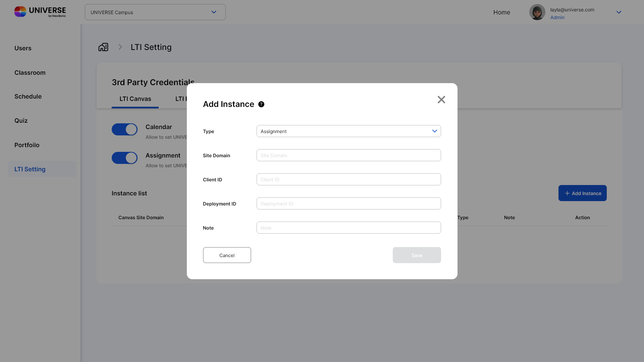Click the breadcrumb chevron arrow
This screenshot has width=644, height=362.
click(120, 47)
